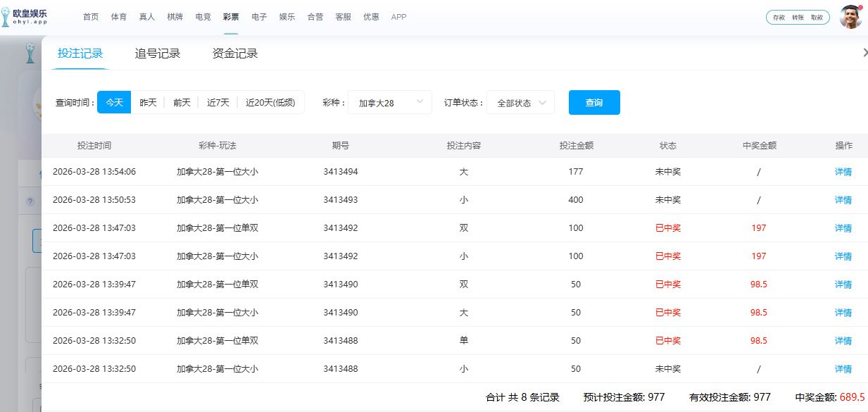This screenshot has width=868, height=412.
Task: Open 详情 for bet on issue 3413494
Action: (843, 172)
